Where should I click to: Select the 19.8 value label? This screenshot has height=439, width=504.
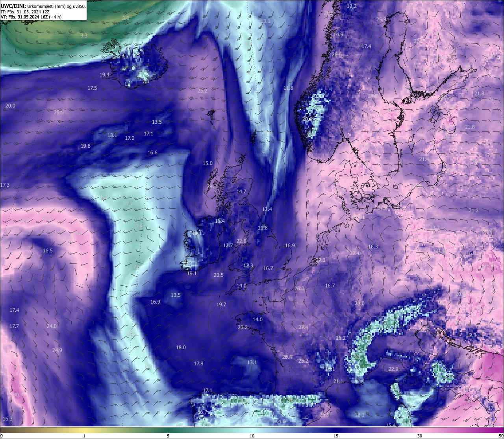tap(85, 146)
